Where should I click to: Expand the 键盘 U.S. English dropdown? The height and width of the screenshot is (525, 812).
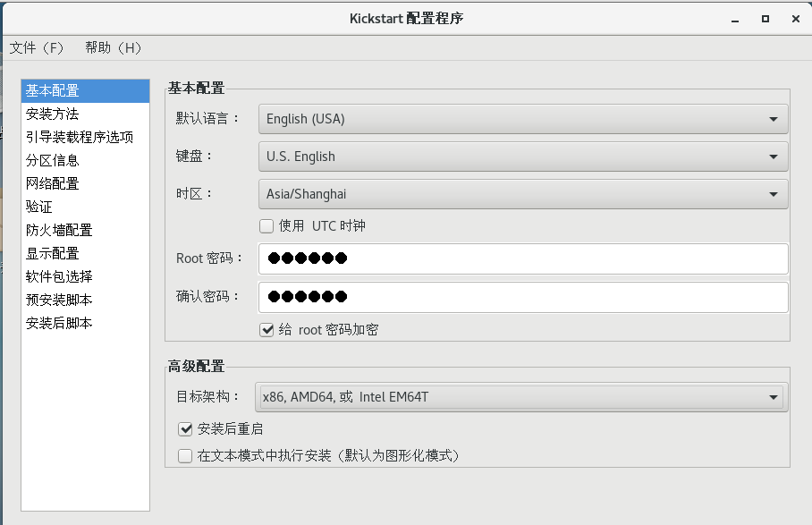pyautogui.click(x=523, y=157)
